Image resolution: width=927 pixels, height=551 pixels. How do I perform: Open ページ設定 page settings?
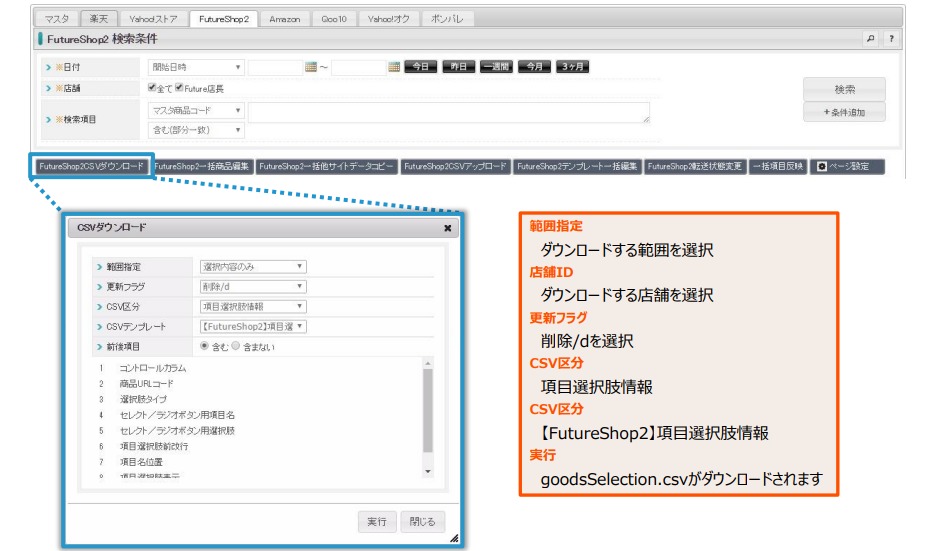(x=847, y=166)
